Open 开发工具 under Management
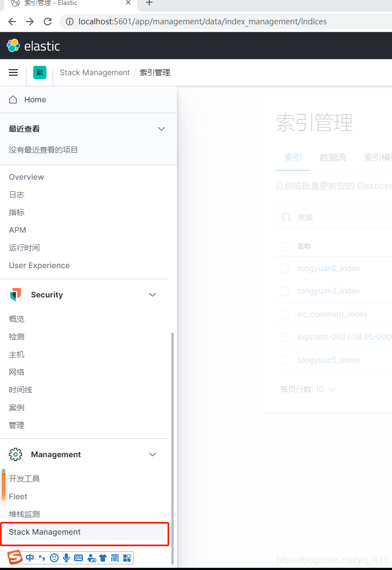This screenshot has height=570, width=392. pos(24,479)
